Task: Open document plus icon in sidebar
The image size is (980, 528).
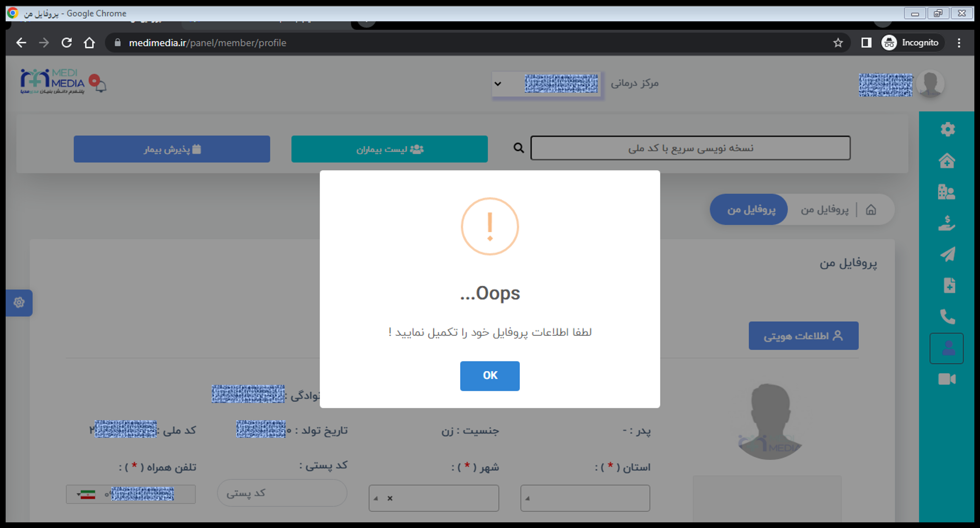Action: coord(949,285)
